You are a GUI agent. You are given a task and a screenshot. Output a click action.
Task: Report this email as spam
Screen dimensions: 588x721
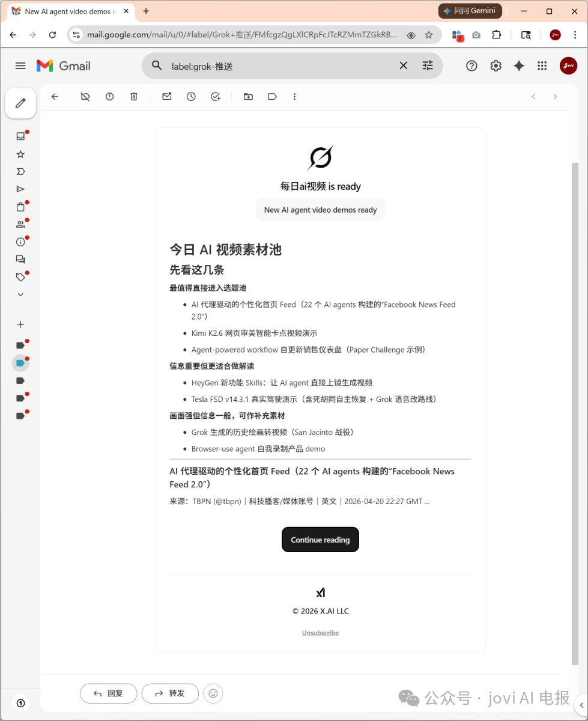tap(109, 97)
